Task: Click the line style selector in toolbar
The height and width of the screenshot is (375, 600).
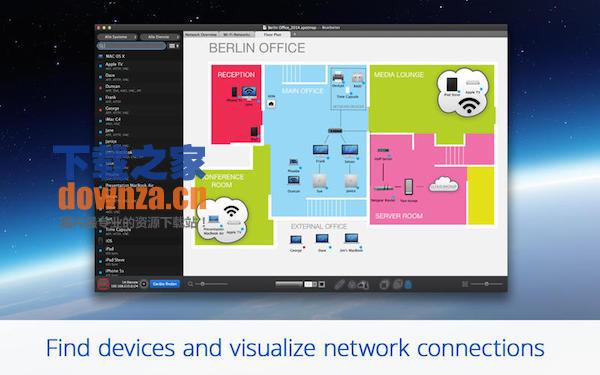Action: tap(289, 284)
